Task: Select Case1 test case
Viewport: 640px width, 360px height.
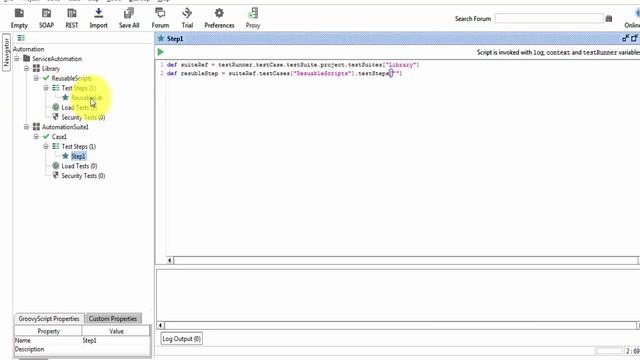Action: point(59,137)
